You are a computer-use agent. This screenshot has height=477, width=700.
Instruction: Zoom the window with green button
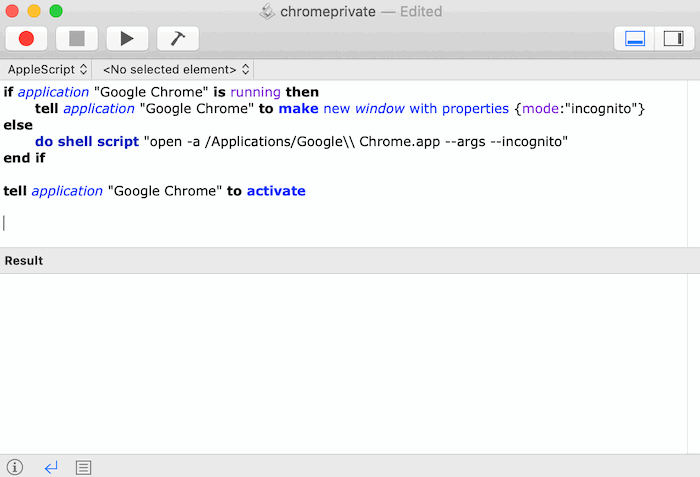[56, 11]
